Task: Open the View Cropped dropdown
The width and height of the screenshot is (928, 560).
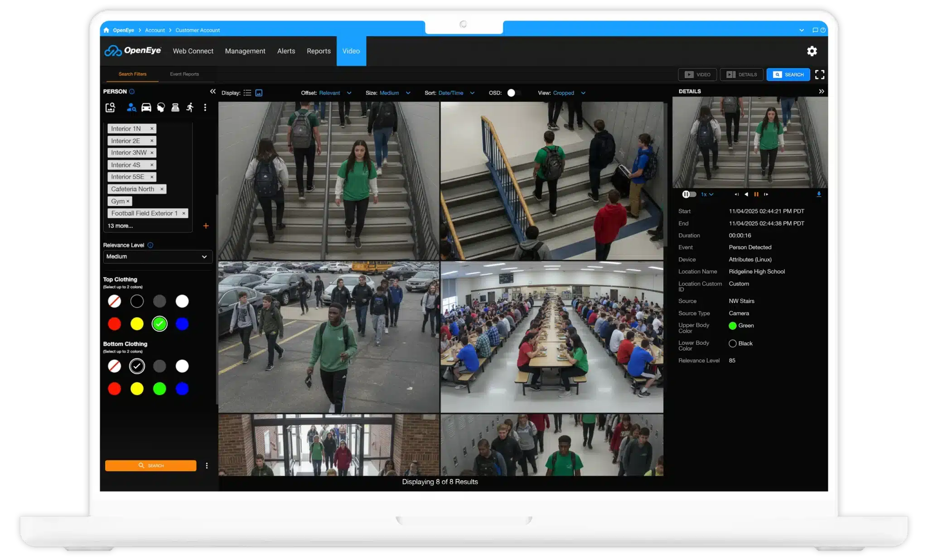Action: point(569,93)
